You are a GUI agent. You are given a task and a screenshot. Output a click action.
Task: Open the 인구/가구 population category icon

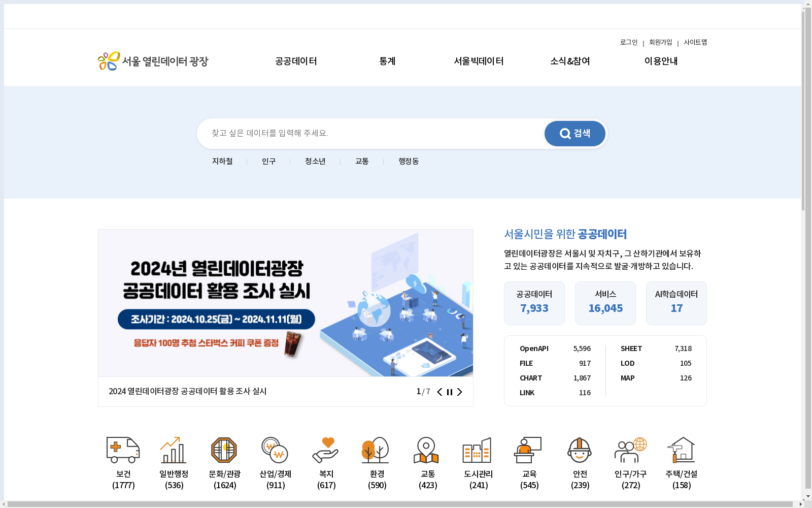(x=631, y=450)
